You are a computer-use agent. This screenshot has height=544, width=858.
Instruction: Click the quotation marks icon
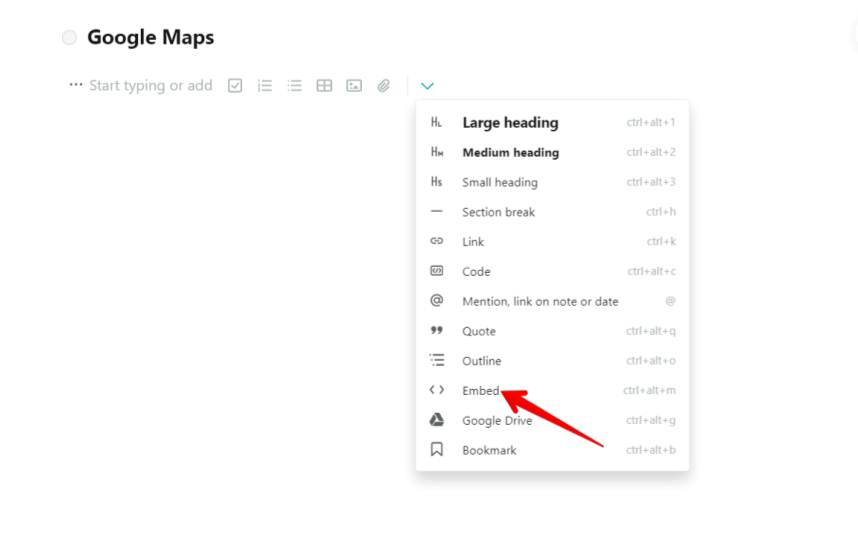(436, 330)
